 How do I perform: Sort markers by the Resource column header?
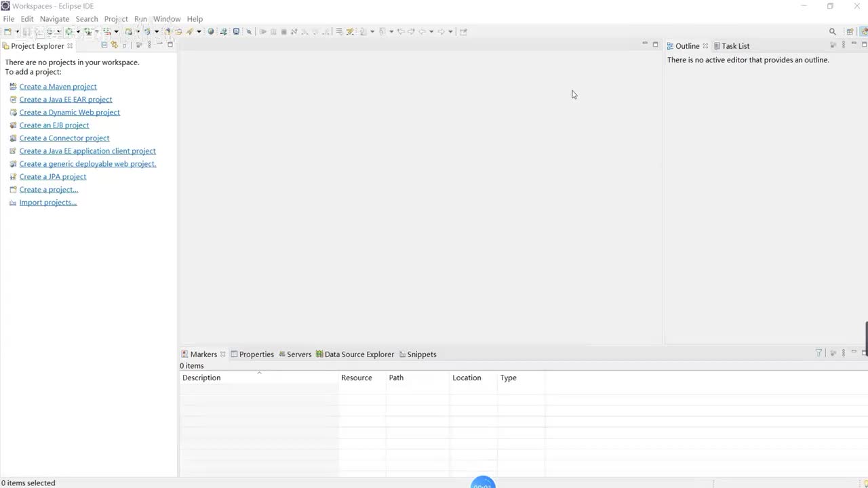tap(363, 378)
